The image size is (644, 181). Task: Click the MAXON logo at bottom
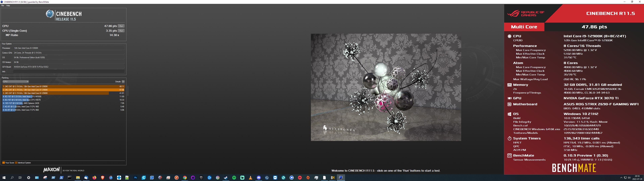click(51, 170)
